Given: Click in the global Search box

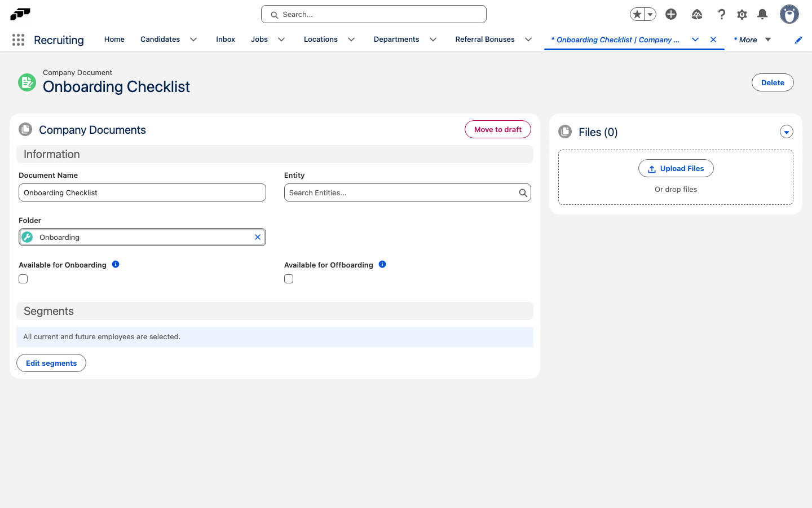Looking at the screenshot, I should coord(374,14).
